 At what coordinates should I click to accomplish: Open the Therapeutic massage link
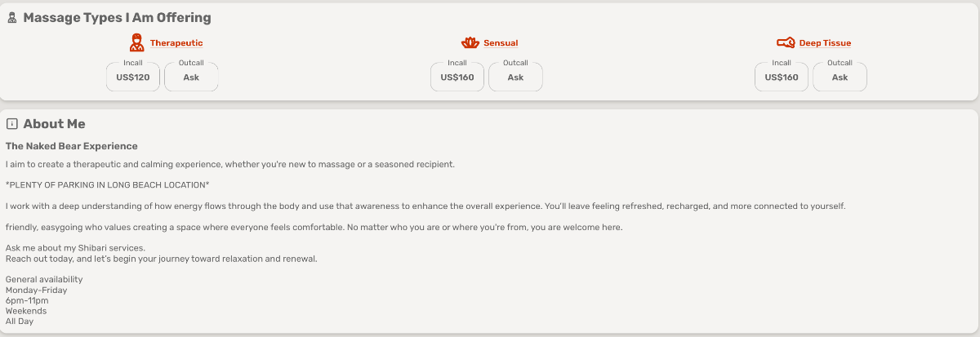pos(176,43)
